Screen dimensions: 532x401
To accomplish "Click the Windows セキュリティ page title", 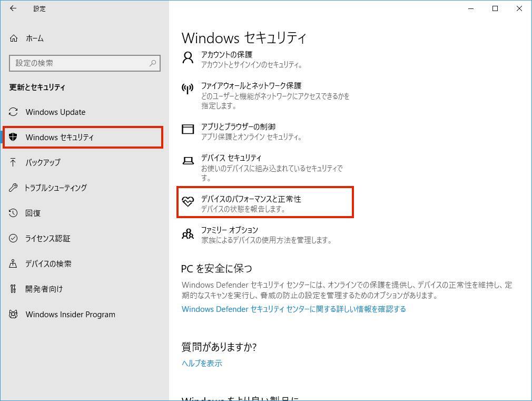I will [x=244, y=38].
